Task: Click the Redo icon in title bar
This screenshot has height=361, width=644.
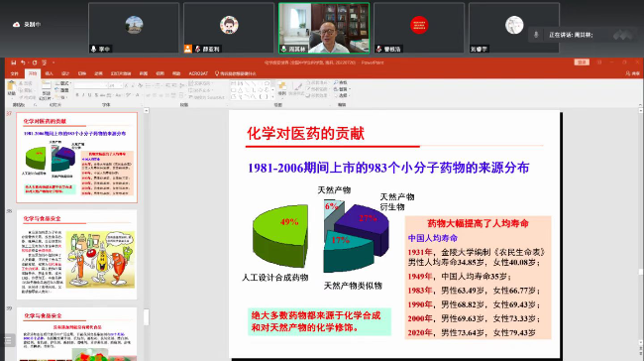Action: click(35, 62)
